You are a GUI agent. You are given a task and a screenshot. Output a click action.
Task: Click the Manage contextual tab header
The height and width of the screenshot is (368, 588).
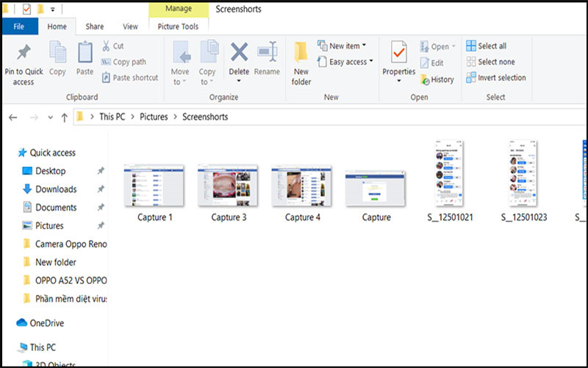click(179, 9)
